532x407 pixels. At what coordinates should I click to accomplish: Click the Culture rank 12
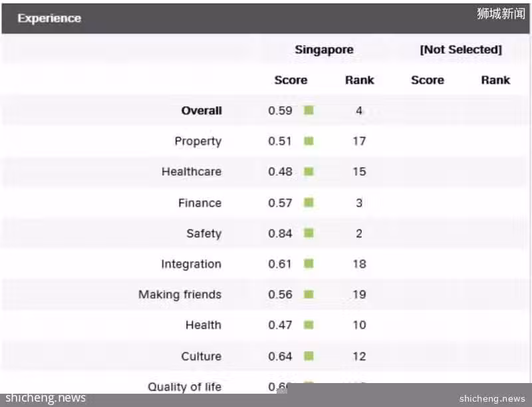(359, 356)
